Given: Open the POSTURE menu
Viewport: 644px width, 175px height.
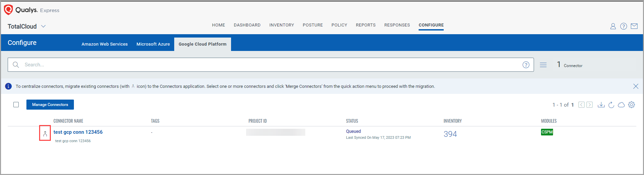Looking at the screenshot, I should coord(313,25).
